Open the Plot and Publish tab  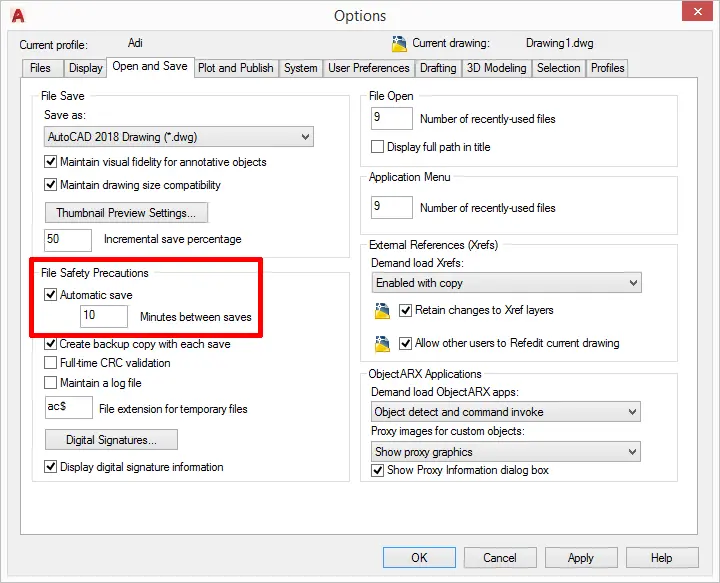235,68
